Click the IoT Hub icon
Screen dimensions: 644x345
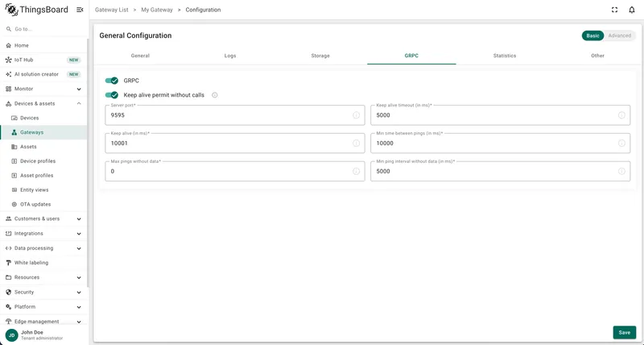9,60
